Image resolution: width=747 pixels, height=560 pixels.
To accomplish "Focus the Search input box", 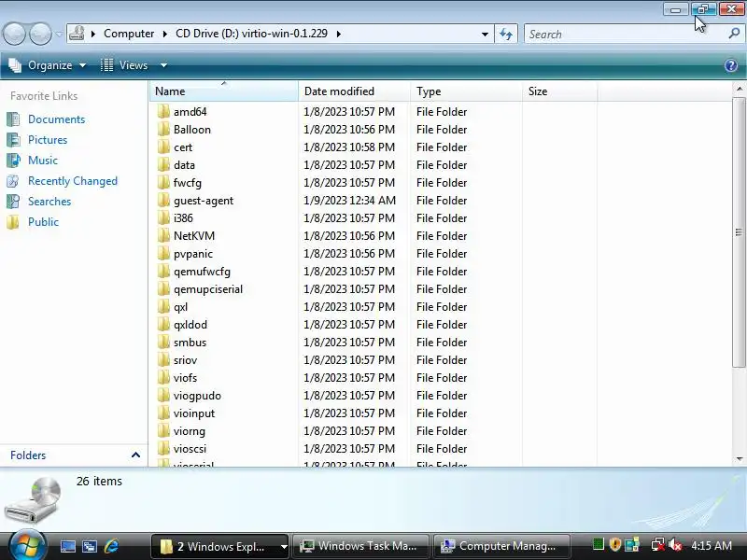I will point(626,34).
